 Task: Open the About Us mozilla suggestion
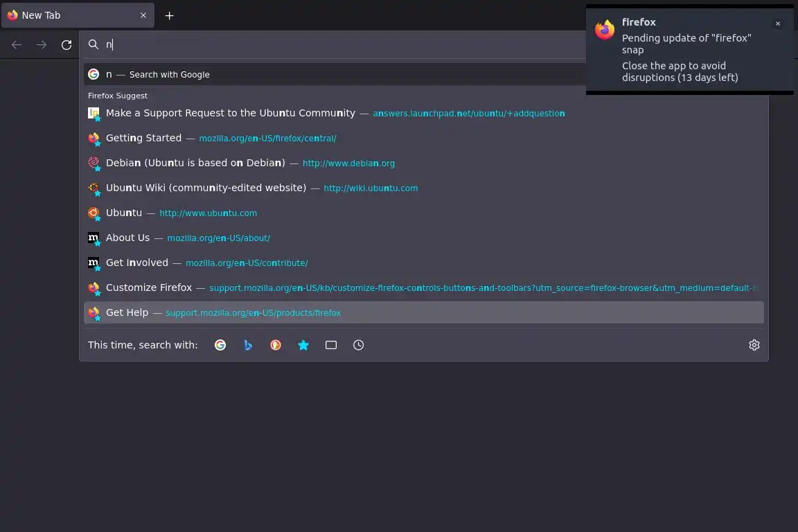point(424,238)
